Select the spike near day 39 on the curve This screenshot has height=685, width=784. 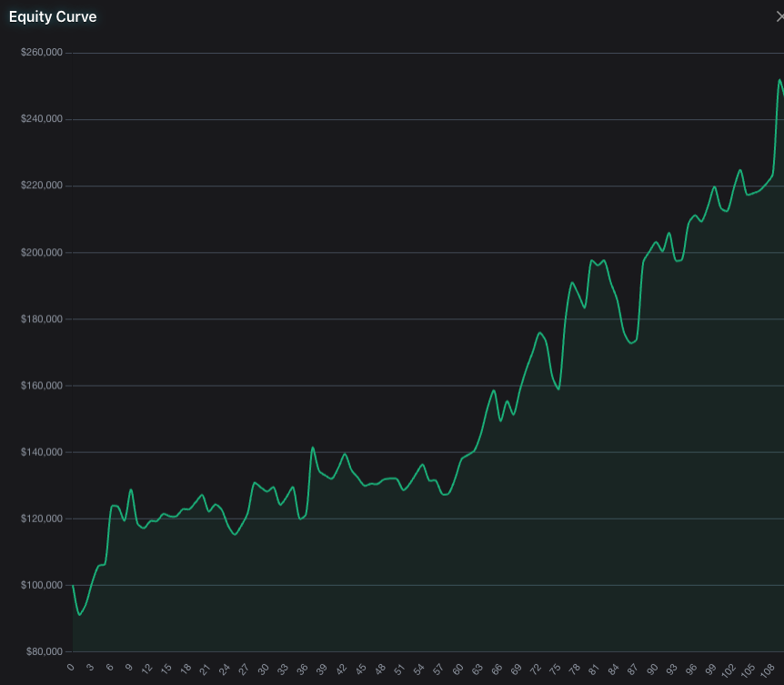pyautogui.click(x=312, y=448)
